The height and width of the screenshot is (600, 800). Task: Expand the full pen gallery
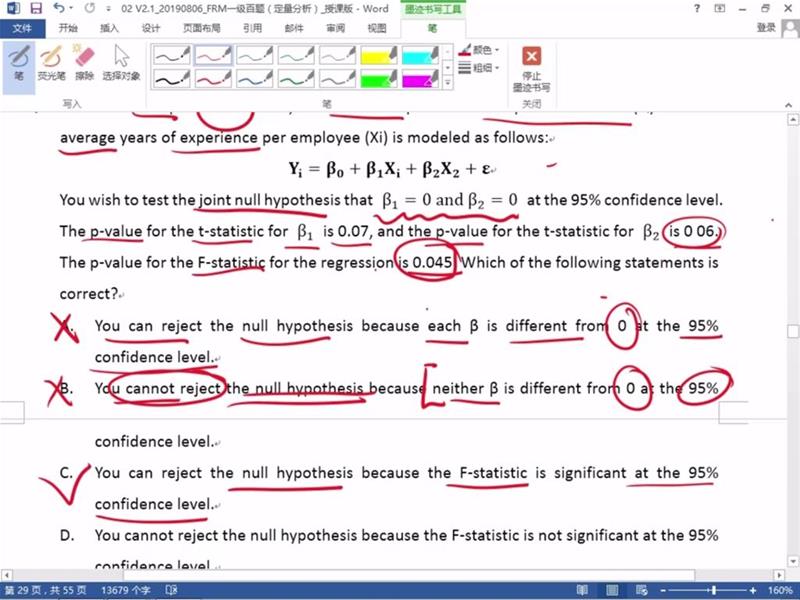[x=447, y=82]
